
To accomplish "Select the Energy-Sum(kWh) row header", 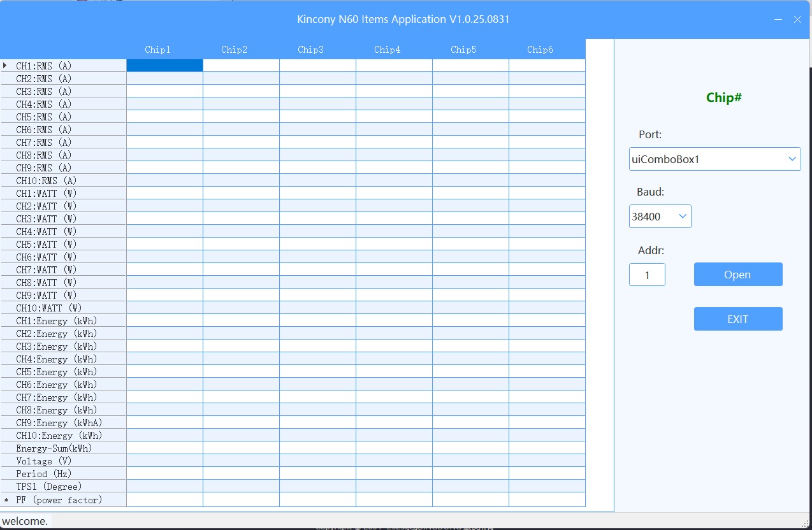I will 64,448.
